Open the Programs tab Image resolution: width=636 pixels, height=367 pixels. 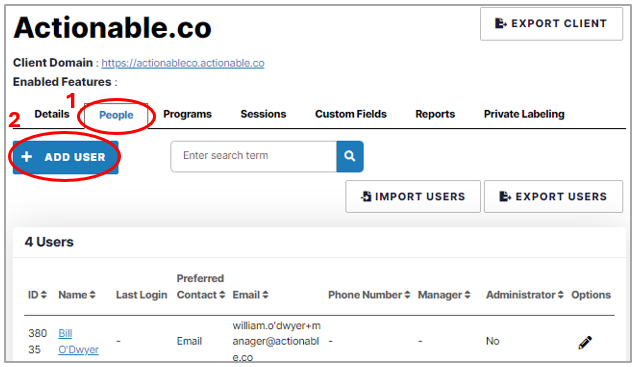click(187, 114)
